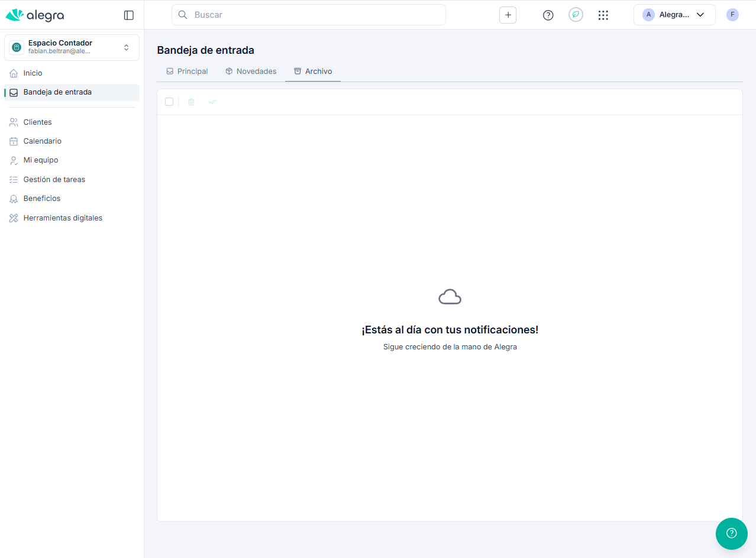Expand the Espacio Contador workspace switcher
This screenshot has height=558, width=756.
pos(126,47)
